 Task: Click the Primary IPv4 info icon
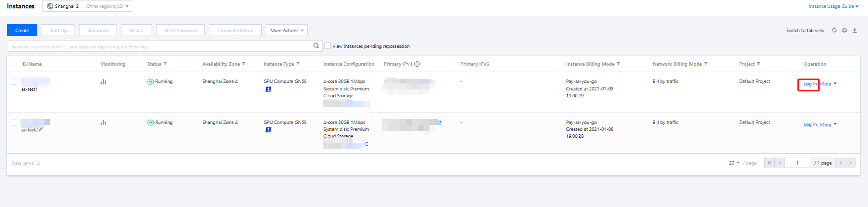click(417, 64)
